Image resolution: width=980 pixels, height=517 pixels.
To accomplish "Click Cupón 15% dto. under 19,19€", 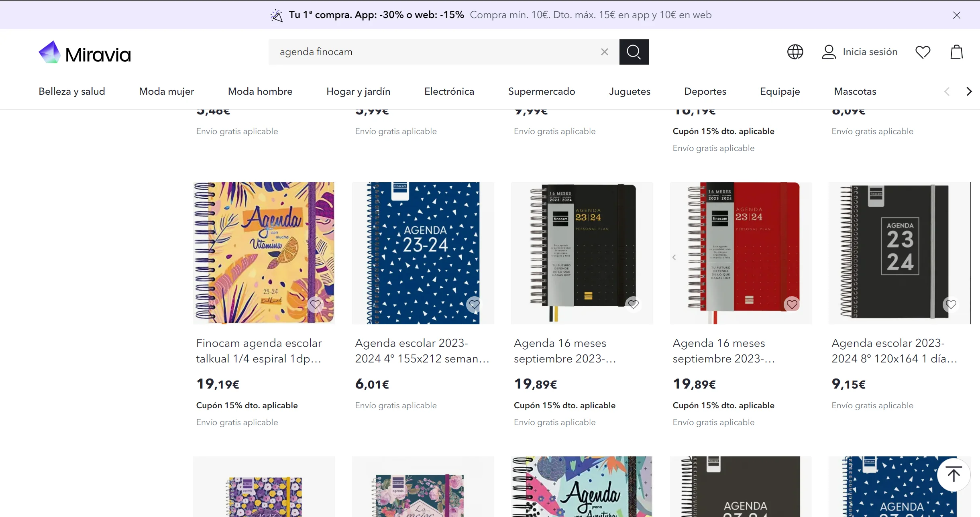I will click(247, 405).
